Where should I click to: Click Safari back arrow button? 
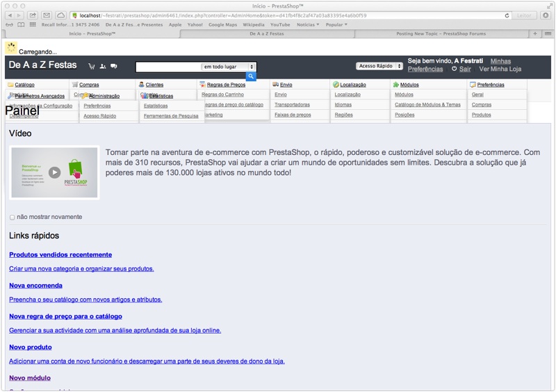10,15
